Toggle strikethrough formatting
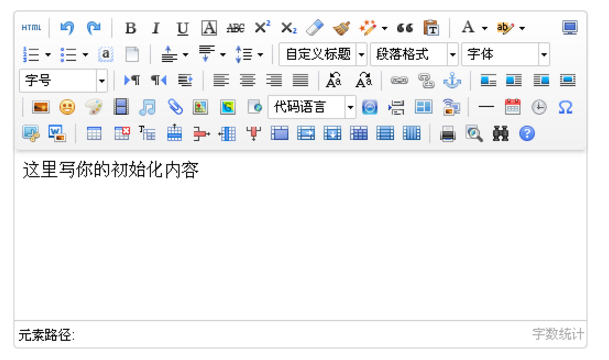 click(235, 28)
